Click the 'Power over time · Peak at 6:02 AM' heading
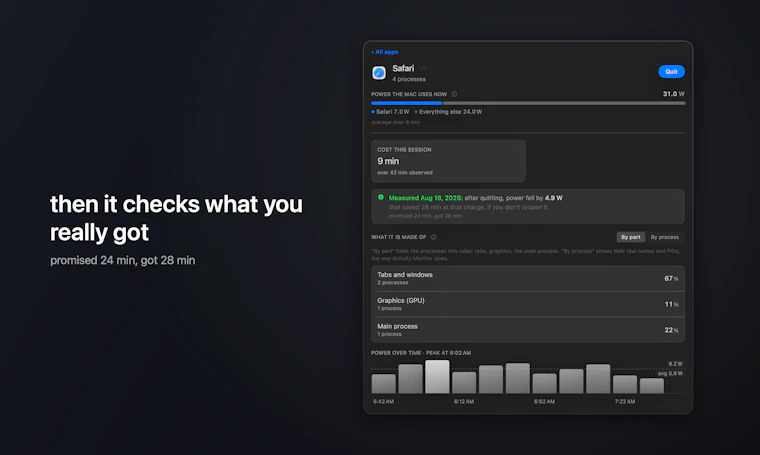 click(x=421, y=353)
